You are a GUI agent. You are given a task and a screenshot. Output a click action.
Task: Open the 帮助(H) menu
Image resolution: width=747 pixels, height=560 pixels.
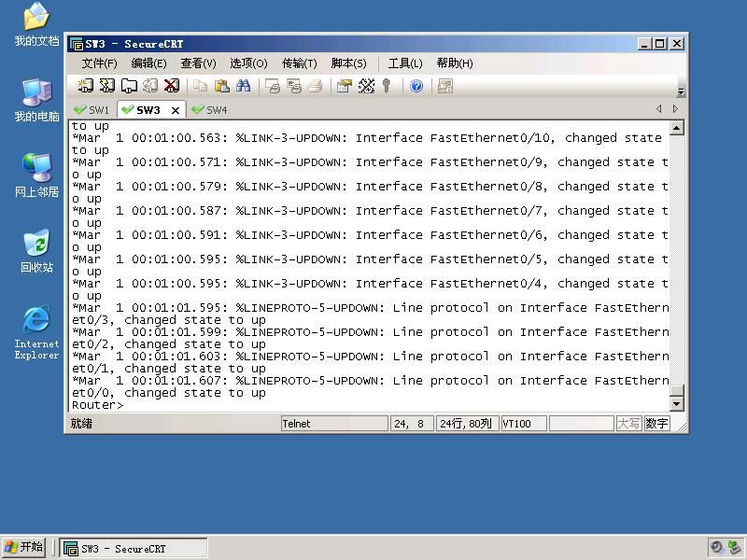(x=455, y=63)
